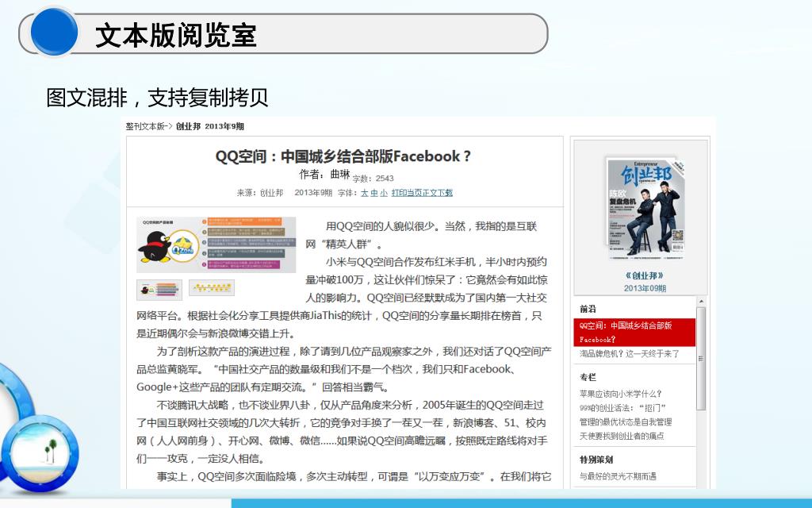Click the author name 曲琳

pyautogui.click(x=340, y=174)
